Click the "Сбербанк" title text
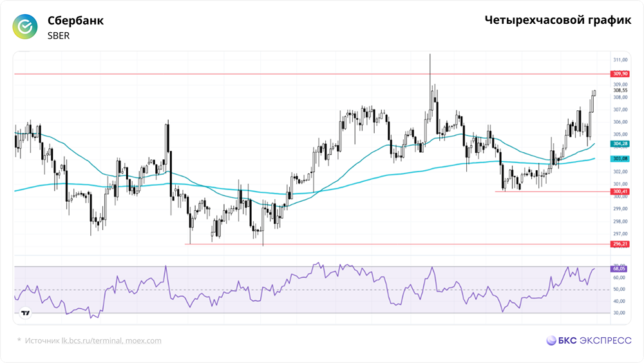 point(75,21)
